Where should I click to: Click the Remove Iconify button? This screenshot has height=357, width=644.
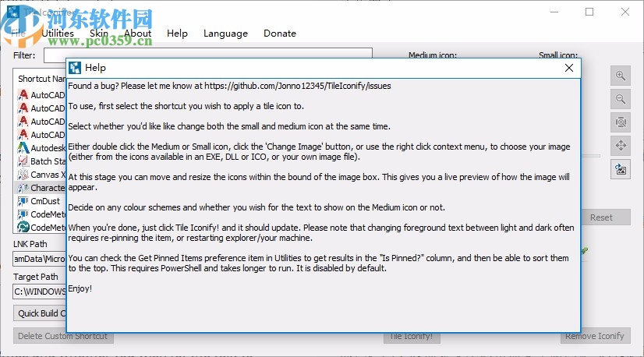tap(594, 336)
